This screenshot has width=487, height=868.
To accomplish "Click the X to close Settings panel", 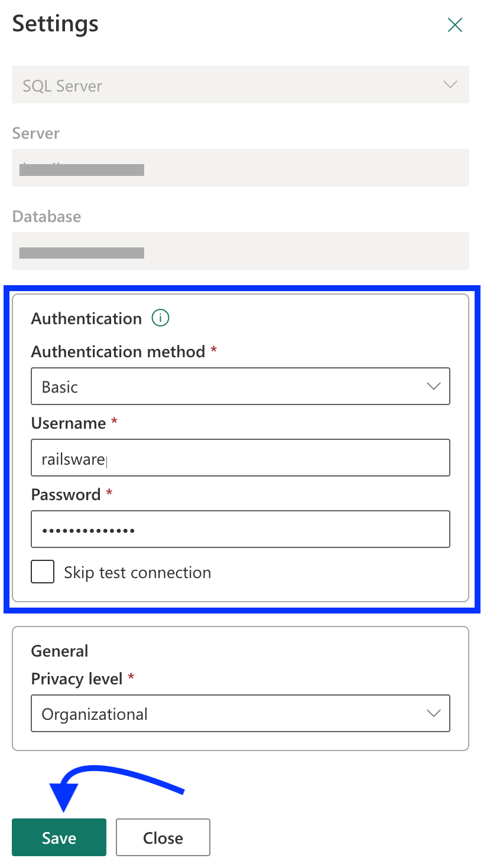I will pyautogui.click(x=455, y=25).
